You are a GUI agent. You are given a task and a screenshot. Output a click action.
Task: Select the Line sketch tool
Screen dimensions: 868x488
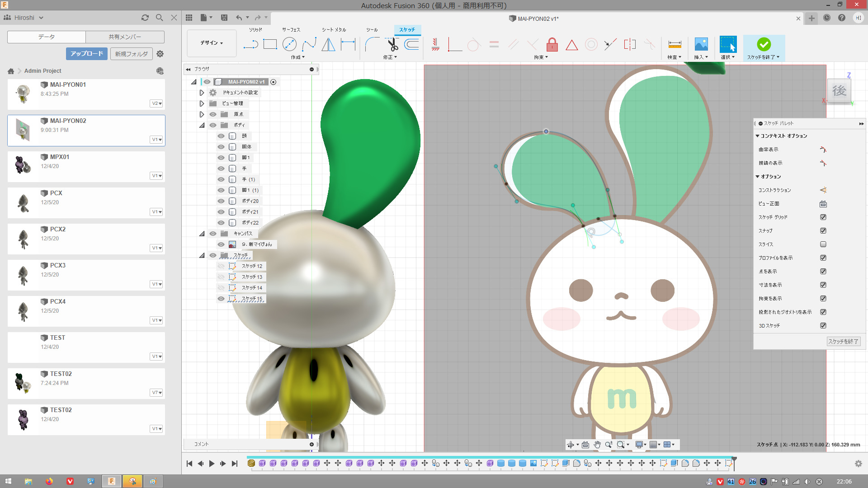[x=250, y=44]
